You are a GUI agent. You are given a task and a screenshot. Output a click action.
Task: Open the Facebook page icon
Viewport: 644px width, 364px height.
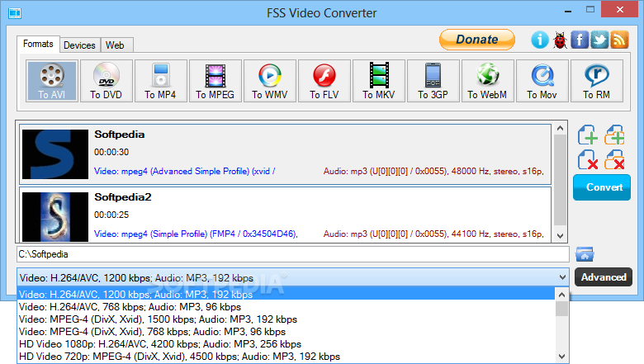(x=580, y=40)
